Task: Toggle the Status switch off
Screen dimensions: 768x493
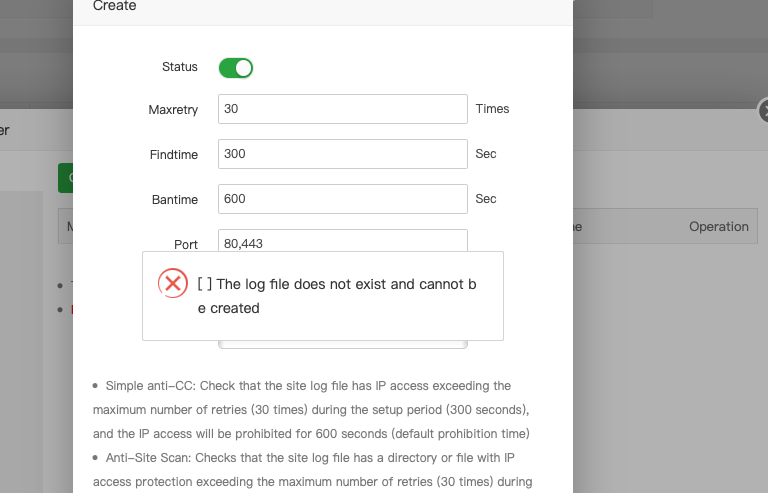Action: tap(236, 68)
